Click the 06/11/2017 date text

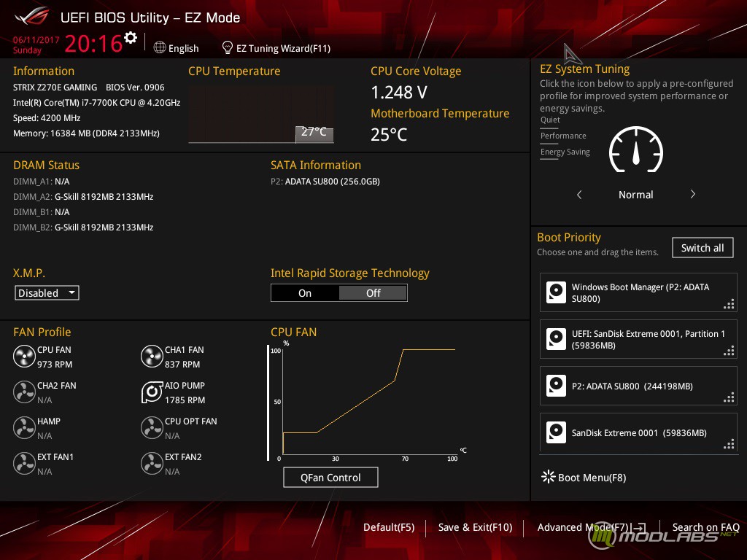pyautogui.click(x=36, y=40)
